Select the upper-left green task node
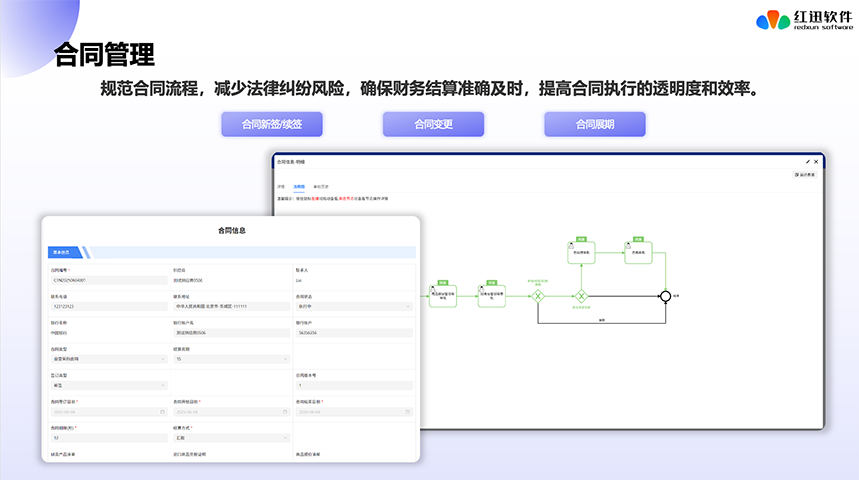 coord(581,253)
